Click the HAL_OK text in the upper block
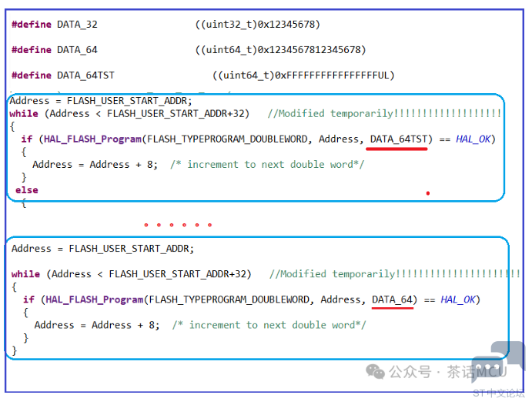The height and width of the screenshot is (405, 532). point(473,139)
